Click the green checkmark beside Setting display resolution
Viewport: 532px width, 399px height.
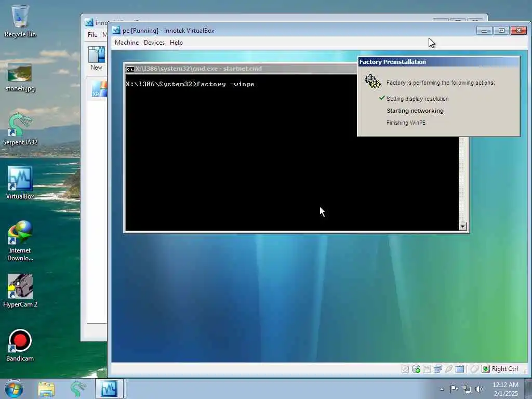tap(382, 98)
